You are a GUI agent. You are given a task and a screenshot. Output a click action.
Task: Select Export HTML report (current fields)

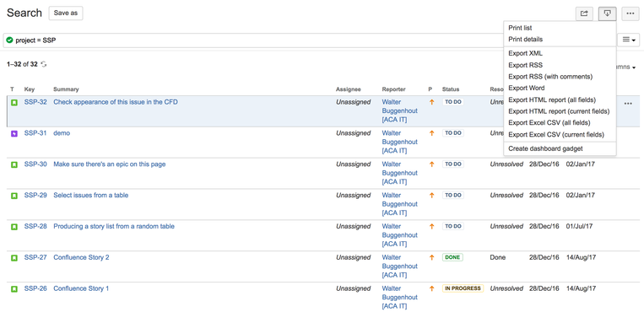pos(560,111)
